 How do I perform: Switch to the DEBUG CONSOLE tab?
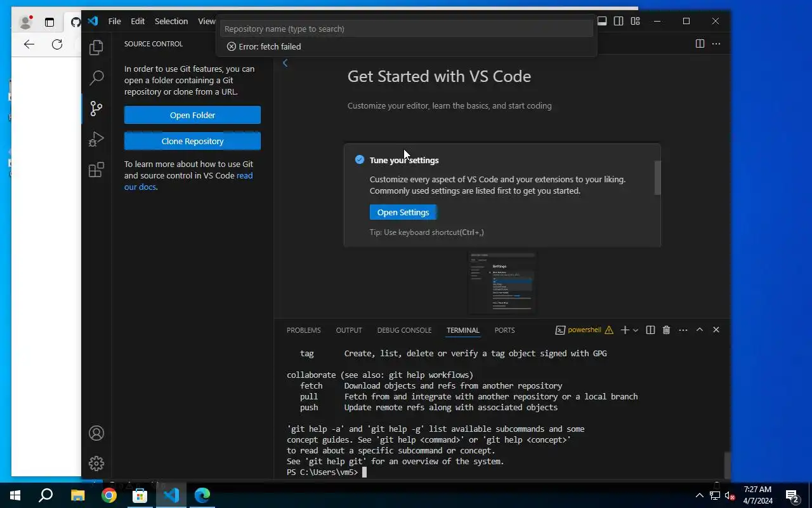click(x=404, y=330)
